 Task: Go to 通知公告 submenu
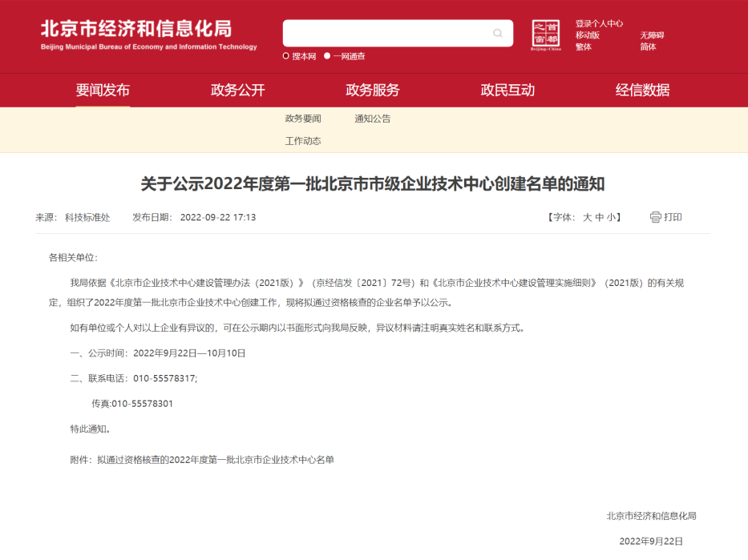coord(373,119)
